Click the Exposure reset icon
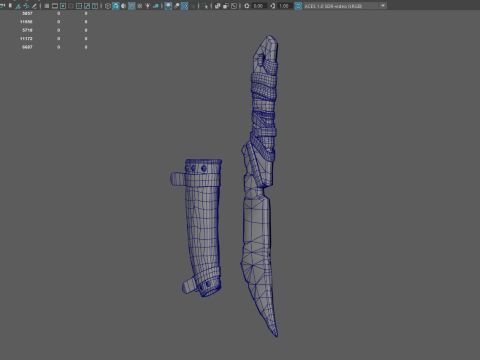Screen dimensions: 480x360 point(247,6)
